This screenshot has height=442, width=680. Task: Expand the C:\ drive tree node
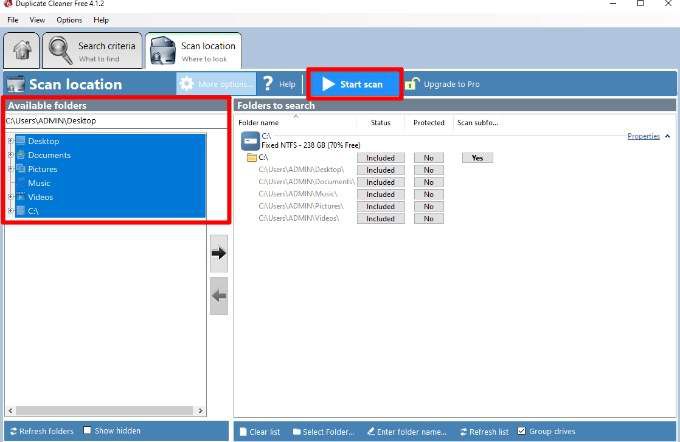10,211
